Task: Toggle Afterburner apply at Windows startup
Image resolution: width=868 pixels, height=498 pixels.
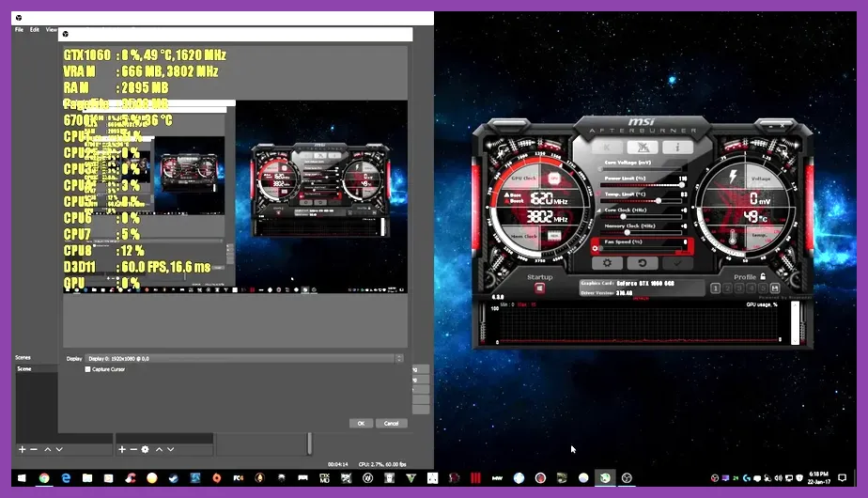Action: click(x=540, y=288)
